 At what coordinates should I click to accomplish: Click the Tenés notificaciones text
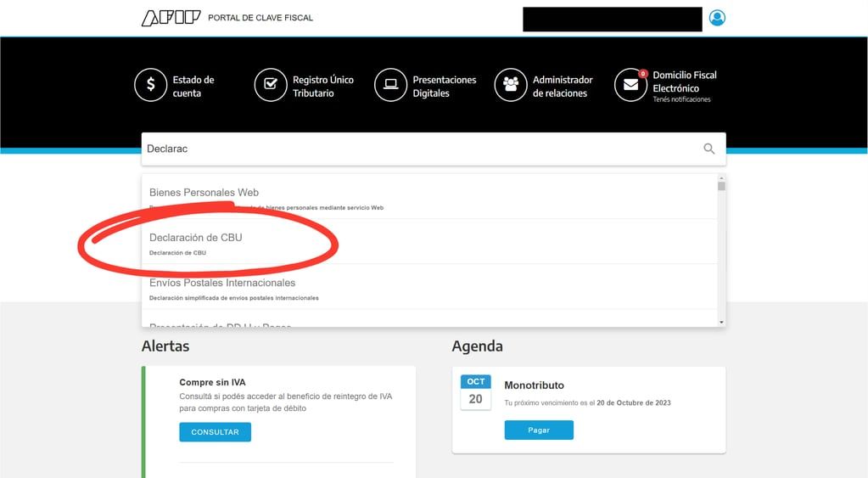pyautogui.click(x=681, y=99)
